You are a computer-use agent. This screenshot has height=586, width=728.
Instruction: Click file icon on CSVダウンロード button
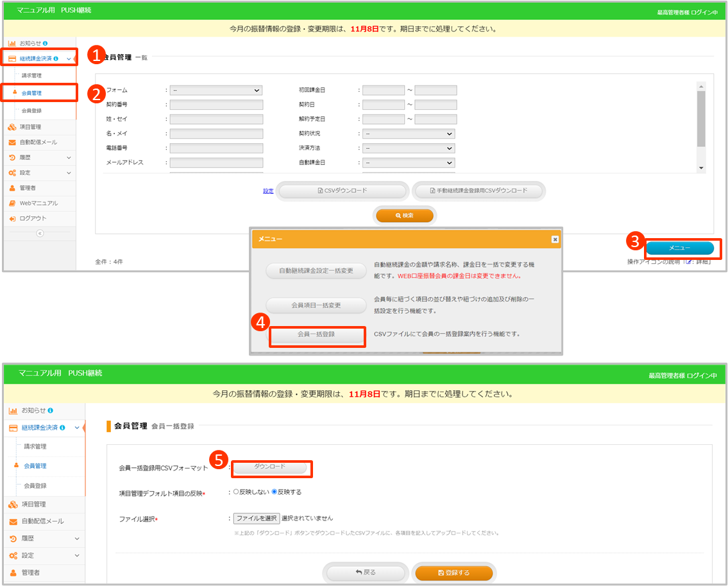321,191
